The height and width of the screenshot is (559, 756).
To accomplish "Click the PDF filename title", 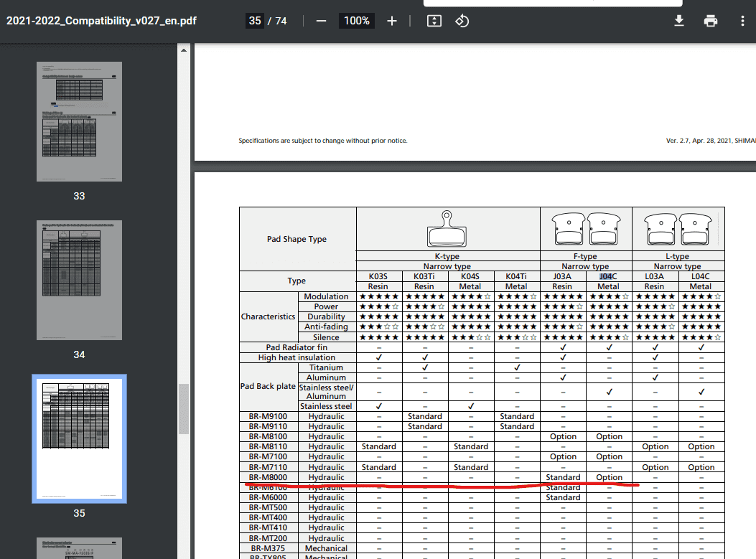I will (x=101, y=21).
